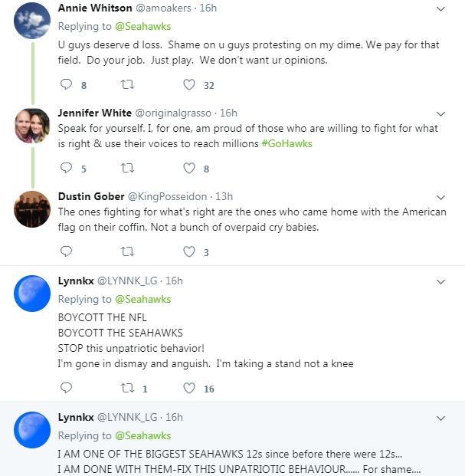
Task: Like Dustin Gober's tweet
Action: click(x=189, y=251)
